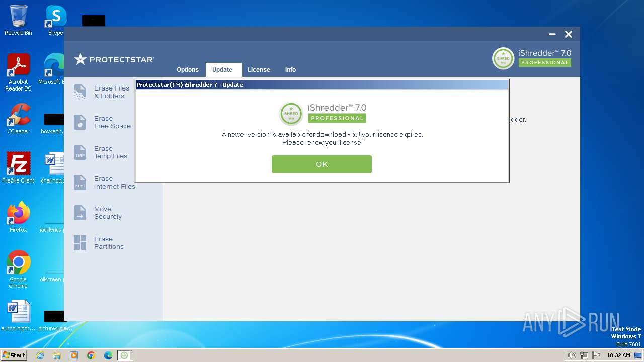The height and width of the screenshot is (362, 644).
Task: Click the Erase Free Space icon
Action: click(80, 122)
